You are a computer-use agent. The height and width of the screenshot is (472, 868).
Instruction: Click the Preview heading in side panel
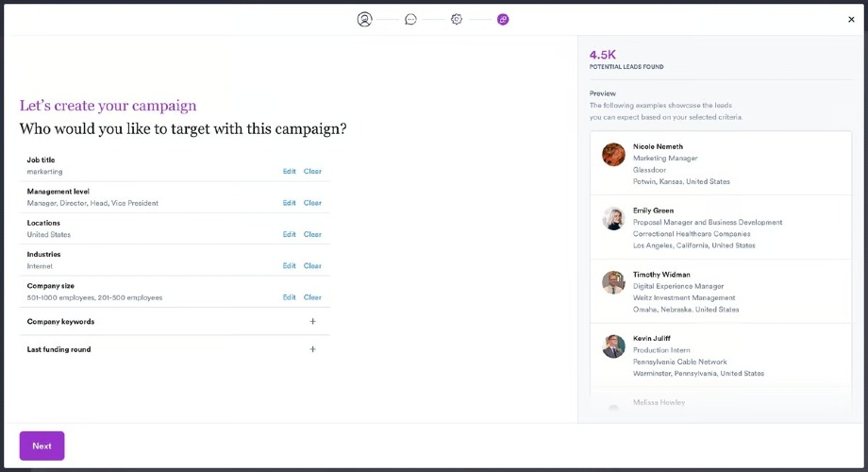pos(602,93)
